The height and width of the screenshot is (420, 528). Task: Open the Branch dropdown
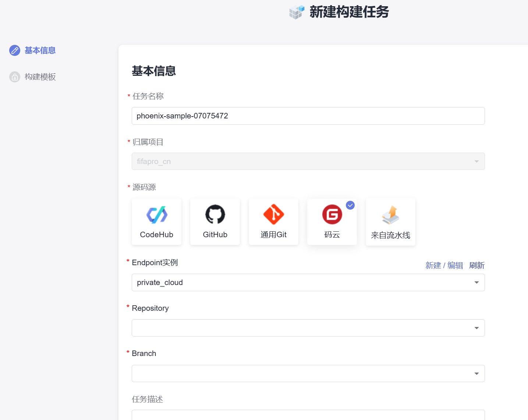pos(308,374)
